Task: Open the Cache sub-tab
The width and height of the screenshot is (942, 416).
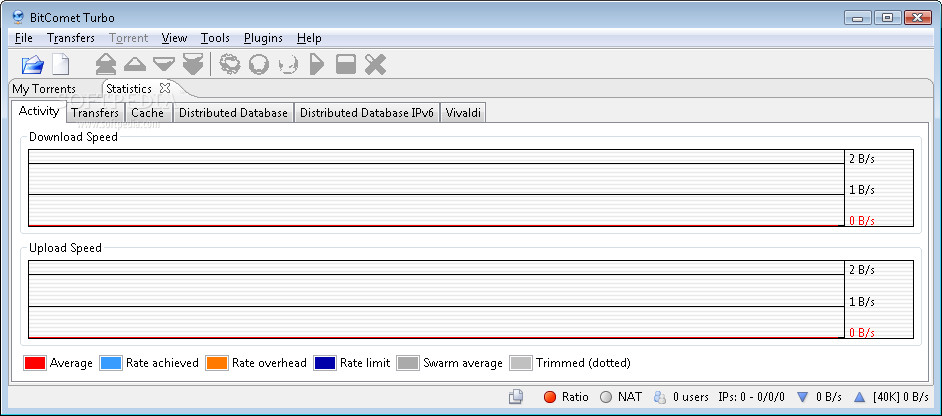Action: (148, 112)
